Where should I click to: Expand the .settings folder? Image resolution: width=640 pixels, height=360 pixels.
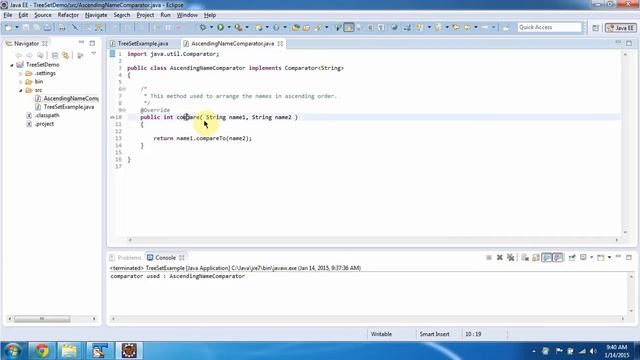click(x=20, y=73)
